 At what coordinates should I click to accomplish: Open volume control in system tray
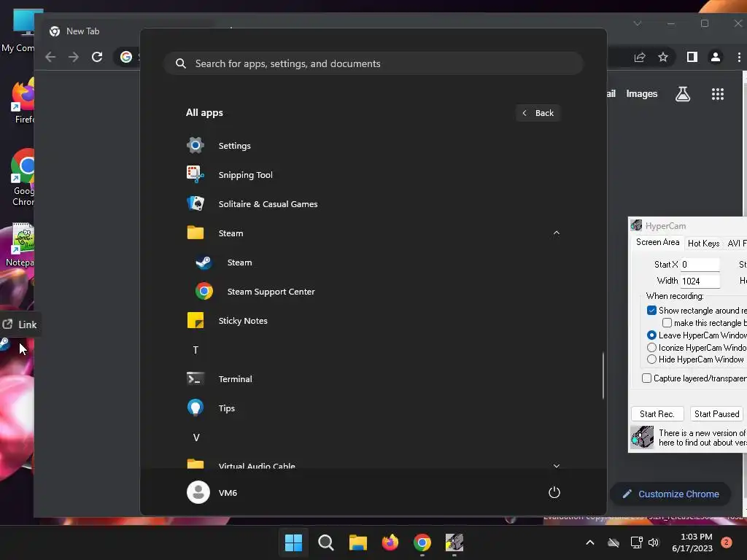(x=654, y=542)
